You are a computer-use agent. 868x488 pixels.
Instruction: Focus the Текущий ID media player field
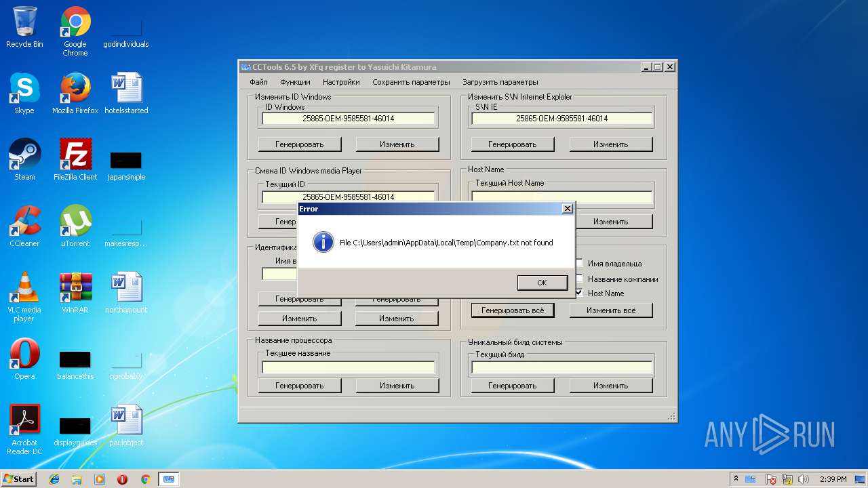(348, 197)
